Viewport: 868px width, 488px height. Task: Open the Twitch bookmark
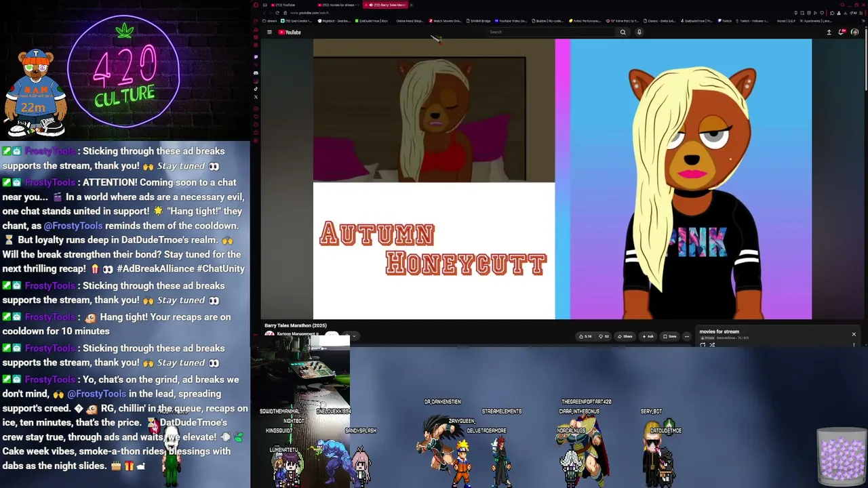(725, 21)
